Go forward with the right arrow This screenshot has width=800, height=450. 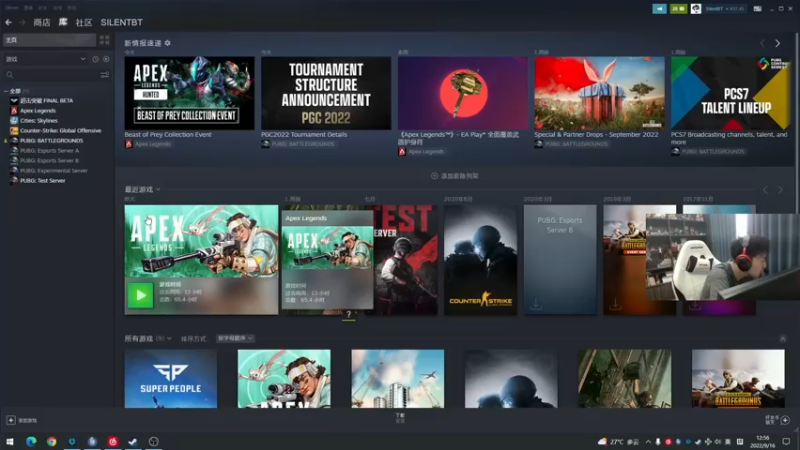pyautogui.click(x=22, y=22)
